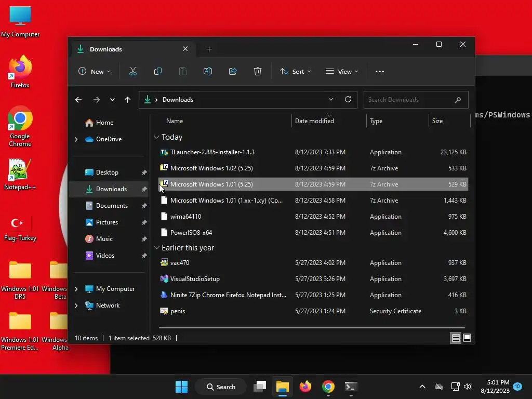Image resolution: width=532 pixels, height=399 pixels.
Task: Click File Explorer taskbar icon
Action: tap(282, 387)
